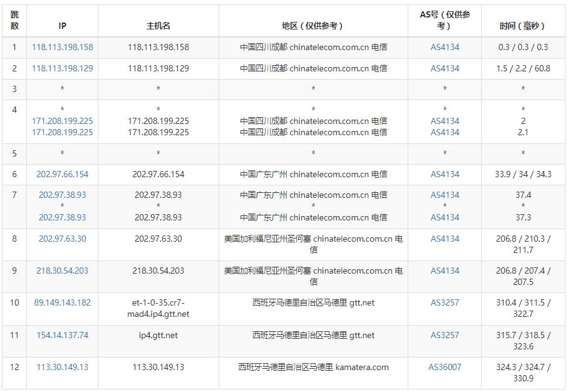Screen dimensions: 568x392
Task: Open IP link 118.113.198.158
Action: coord(62,47)
